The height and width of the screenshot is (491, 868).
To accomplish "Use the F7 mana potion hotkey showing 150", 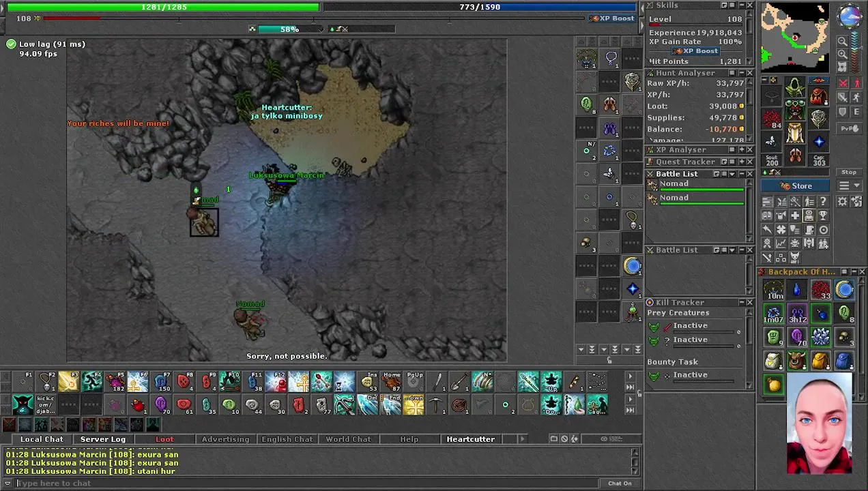I will point(161,383).
